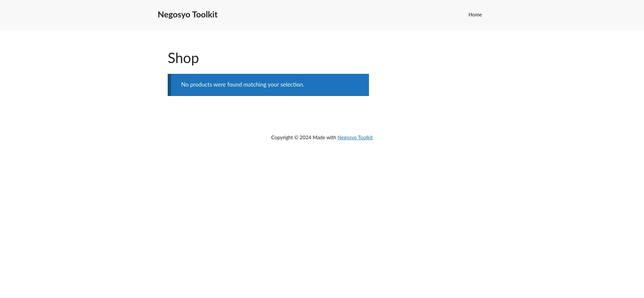The height and width of the screenshot is (298, 644).
Task: Follow the Negosyo Toolkit footer link
Action: (355, 138)
